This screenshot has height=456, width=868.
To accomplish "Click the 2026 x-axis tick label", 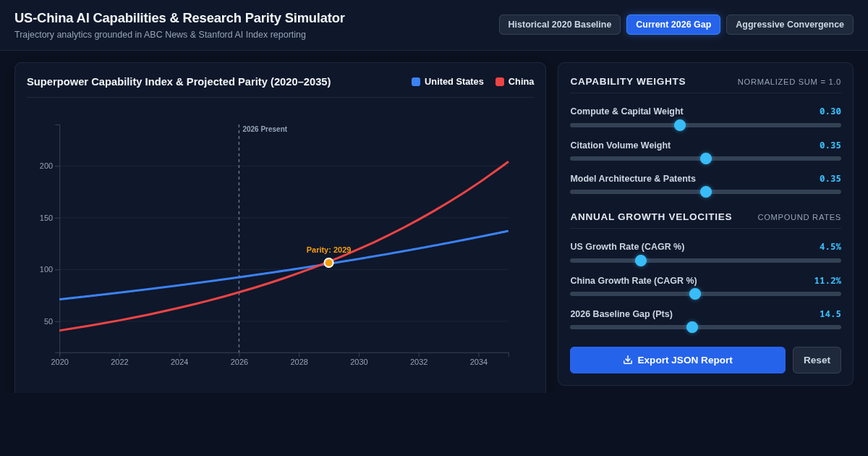I will [239, 362].
